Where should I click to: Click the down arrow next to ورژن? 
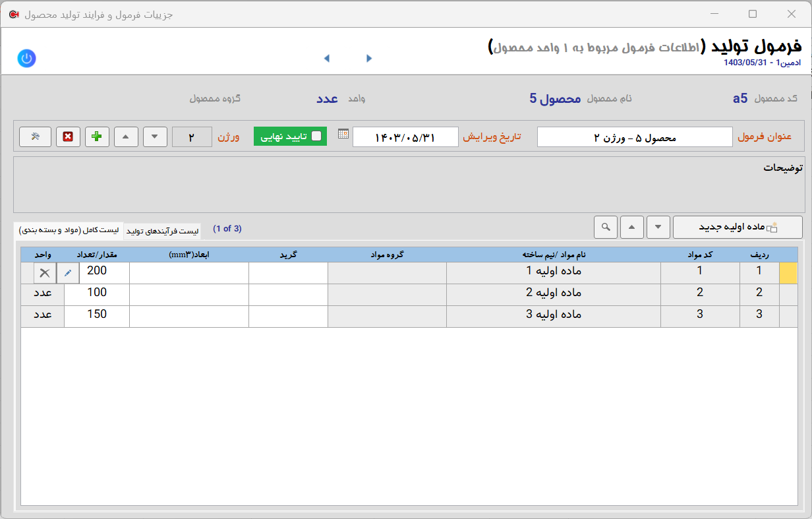click(155, 137)
